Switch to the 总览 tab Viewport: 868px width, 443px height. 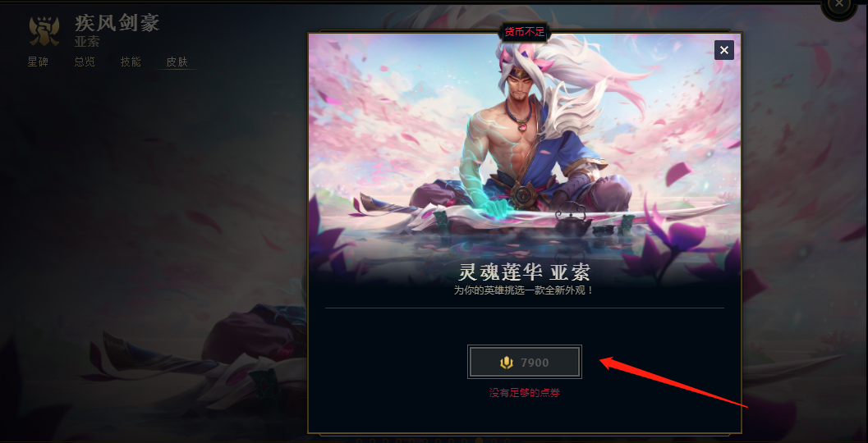(85, 62)
